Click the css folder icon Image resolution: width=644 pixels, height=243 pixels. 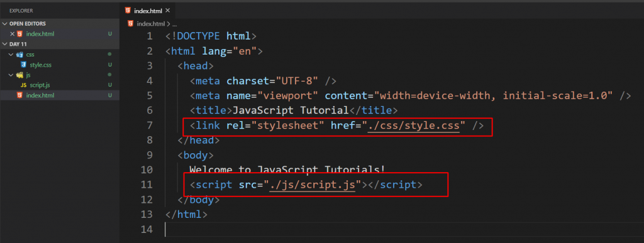(19, 55)
